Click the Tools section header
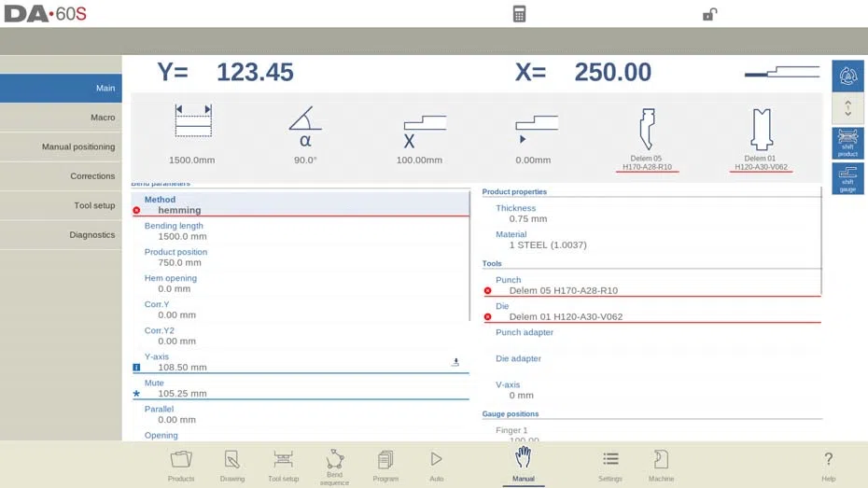Image resolution: width=868 pixels, height=488 pixels. (x=492, y=263)
